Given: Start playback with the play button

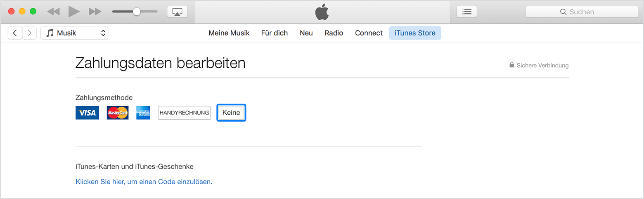Looking at the screenshot, I should pyautogui.click(x=74, y=12).
